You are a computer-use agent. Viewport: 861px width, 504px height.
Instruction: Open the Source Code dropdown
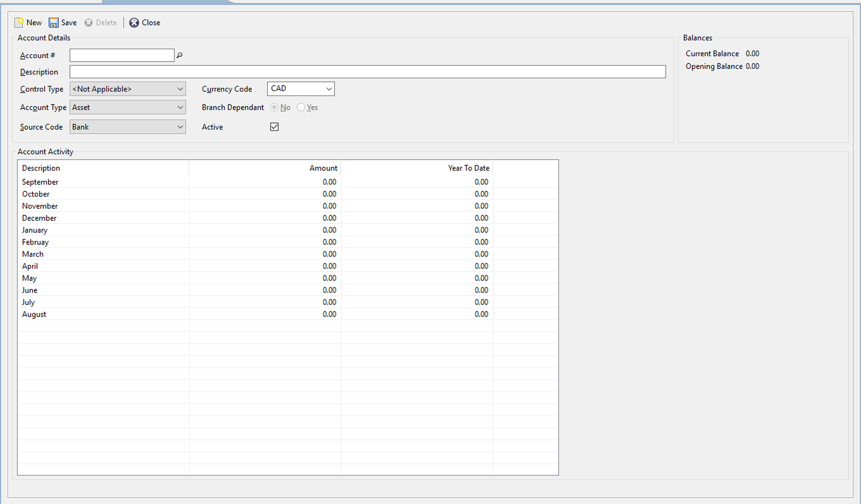pos(128,127)
